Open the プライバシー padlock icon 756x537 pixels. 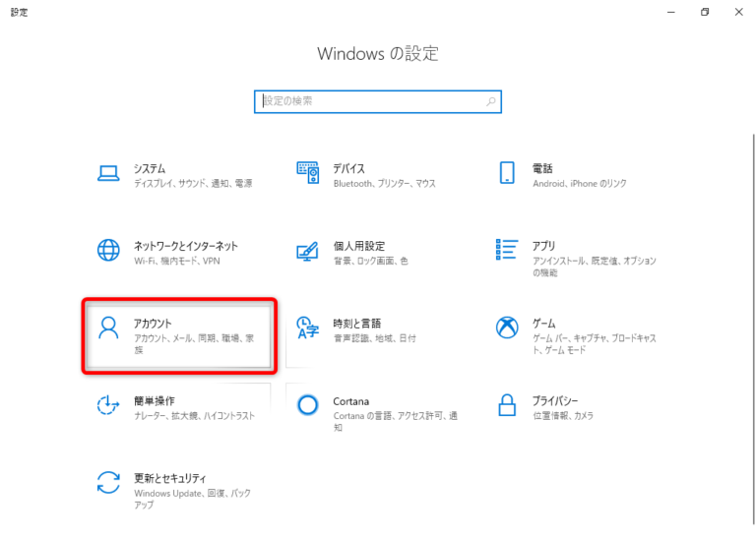coord(507,405)
